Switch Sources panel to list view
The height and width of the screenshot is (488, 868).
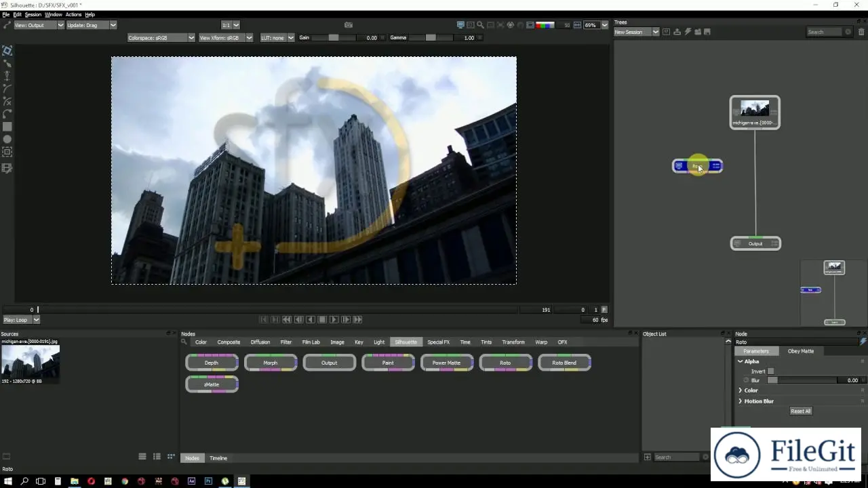pos(142,457)
